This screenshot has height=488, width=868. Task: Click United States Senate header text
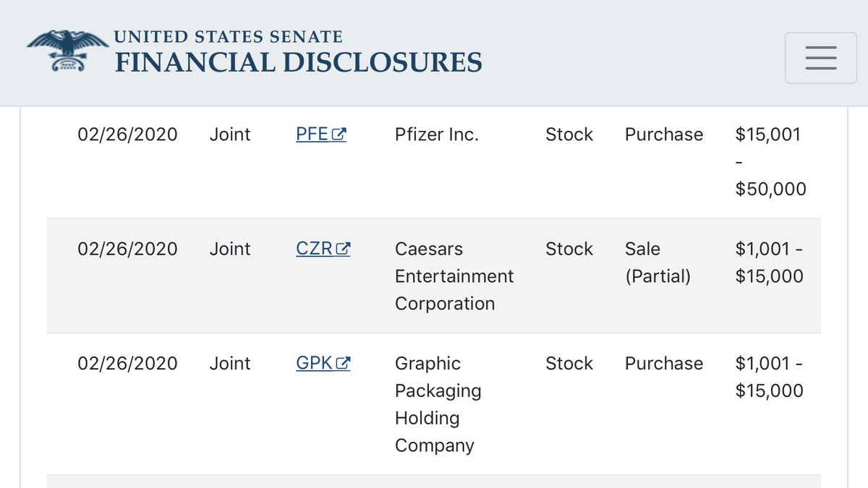tap(229, 36)
